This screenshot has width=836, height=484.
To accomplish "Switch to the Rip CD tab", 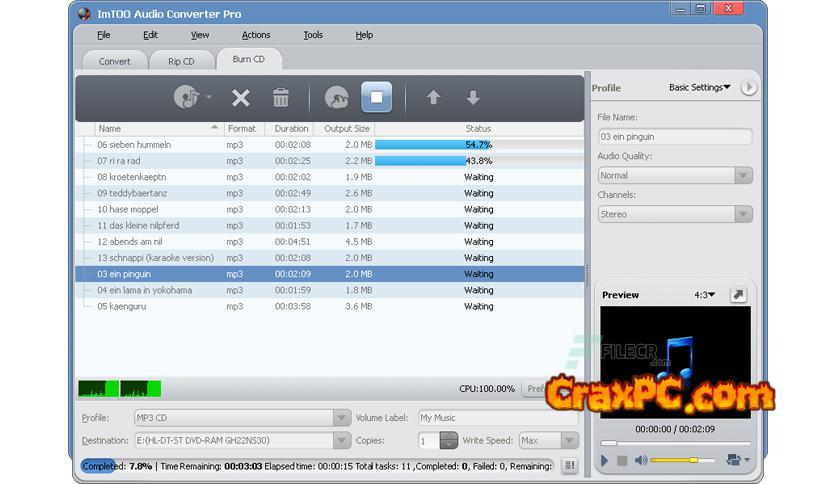I will [181, 61].
